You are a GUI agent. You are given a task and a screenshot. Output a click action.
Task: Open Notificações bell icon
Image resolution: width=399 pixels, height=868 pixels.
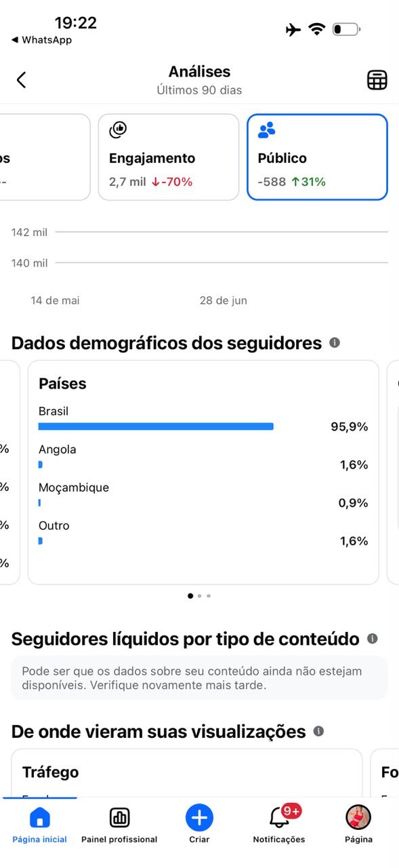(279, 817)
